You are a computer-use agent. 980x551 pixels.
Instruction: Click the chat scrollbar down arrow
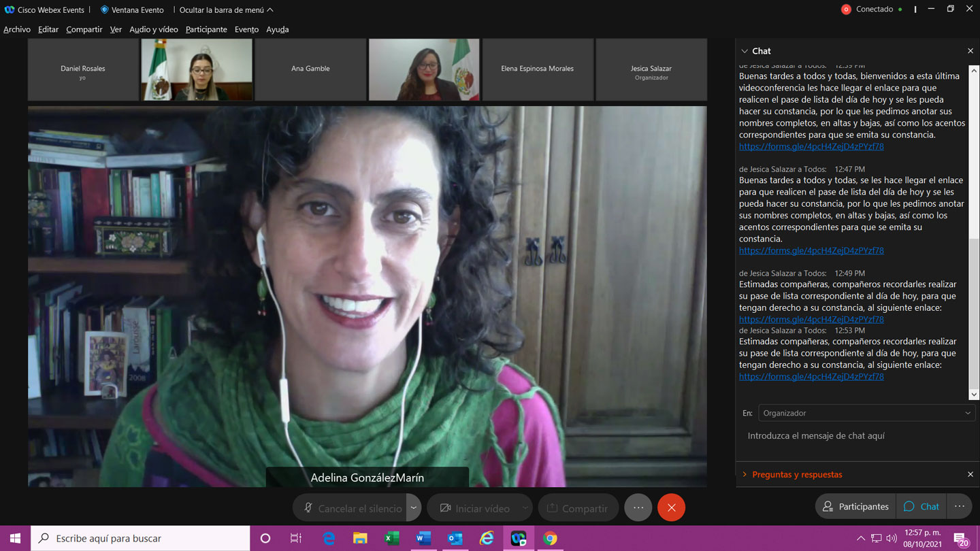[974, 395]
